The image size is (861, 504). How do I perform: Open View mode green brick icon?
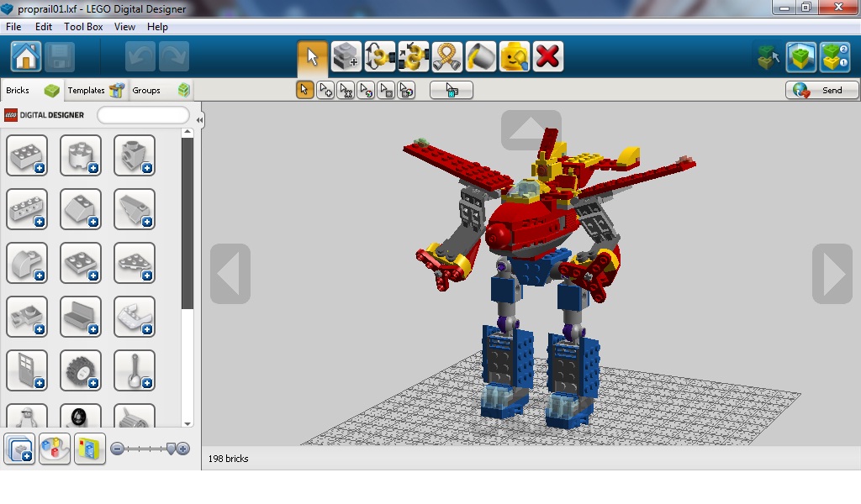coord(800,56)
